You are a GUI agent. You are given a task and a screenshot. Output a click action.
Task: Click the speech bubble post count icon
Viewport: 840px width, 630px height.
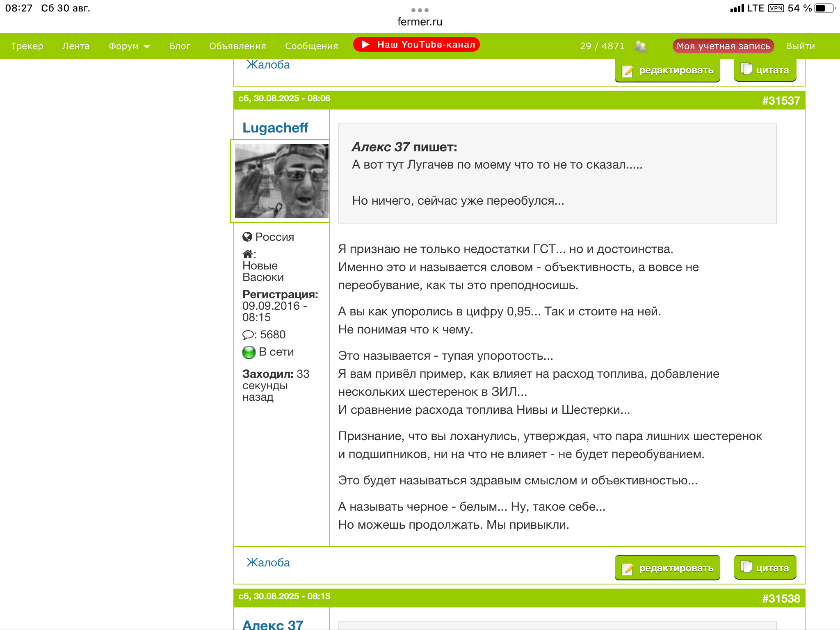(248, 335)
